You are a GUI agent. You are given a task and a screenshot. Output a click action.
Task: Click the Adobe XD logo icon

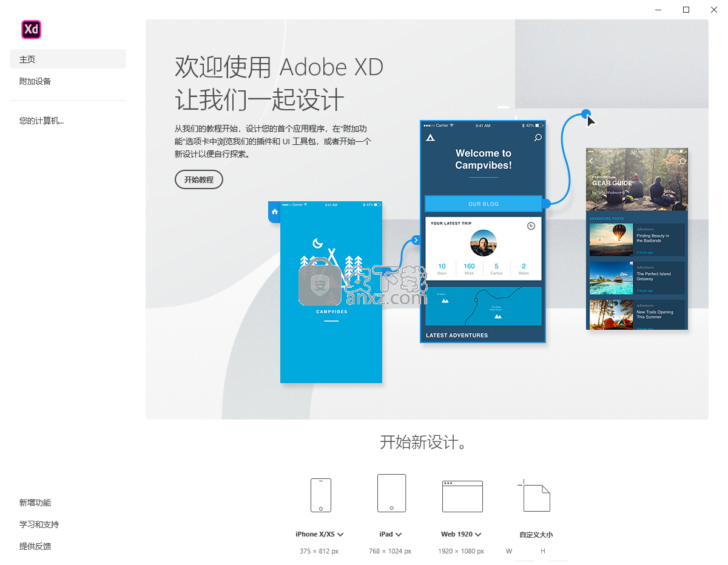pos(31,29)
